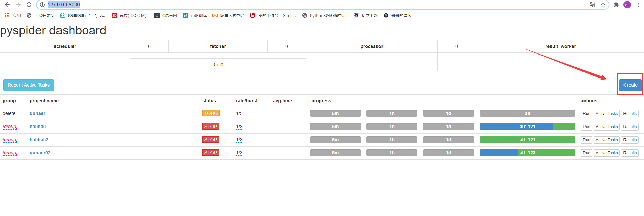Click the all: 123 progress bar of qunaer02

527,153
